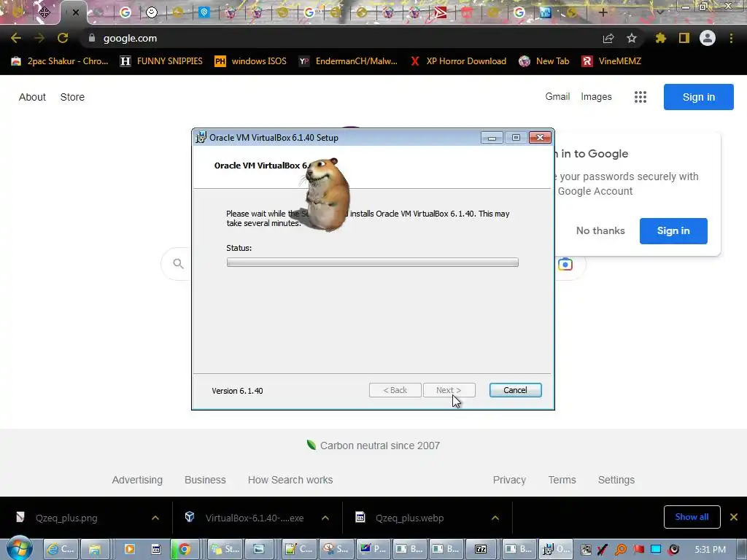
Task: Open How Search works link
Action: (x=290, y=480)
